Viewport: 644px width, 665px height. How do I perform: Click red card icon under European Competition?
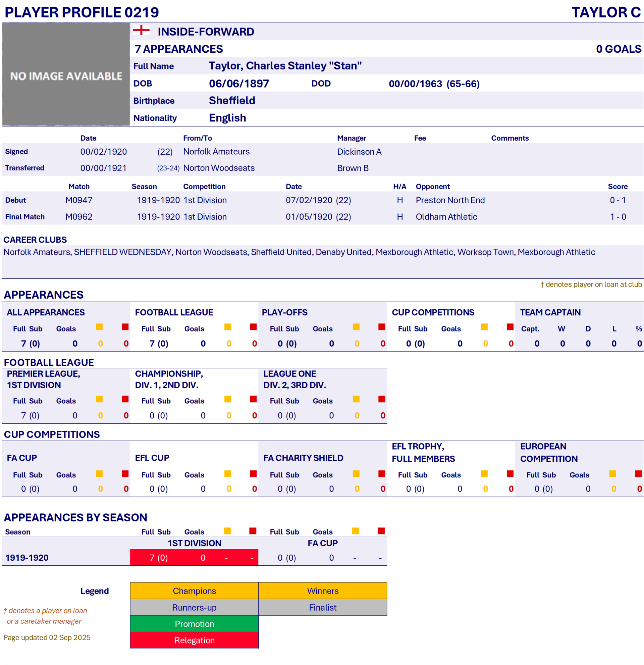click(x=638, y=474)
